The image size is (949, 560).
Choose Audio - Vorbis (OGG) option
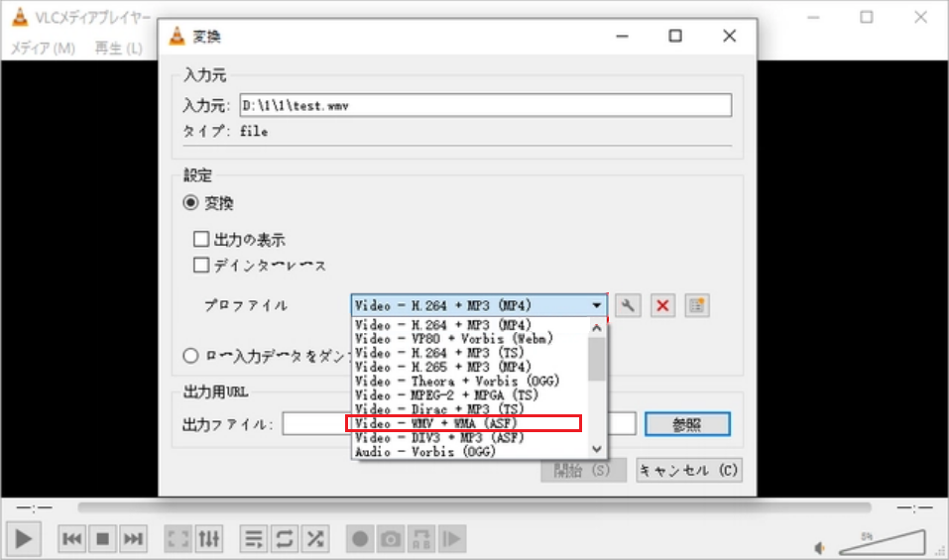tap(469, 452)
